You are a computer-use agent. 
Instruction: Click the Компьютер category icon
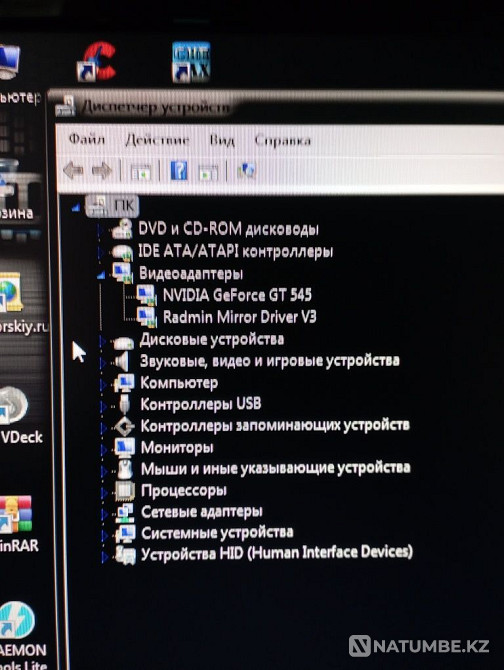coord(125,383)
